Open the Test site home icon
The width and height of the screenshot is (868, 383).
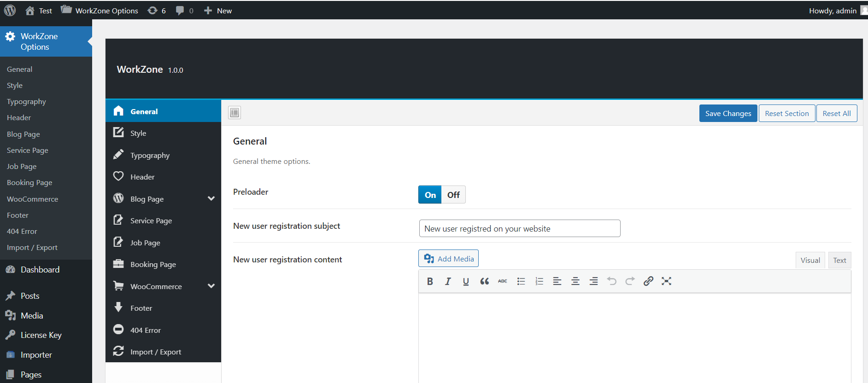click(x=30, y=11)
